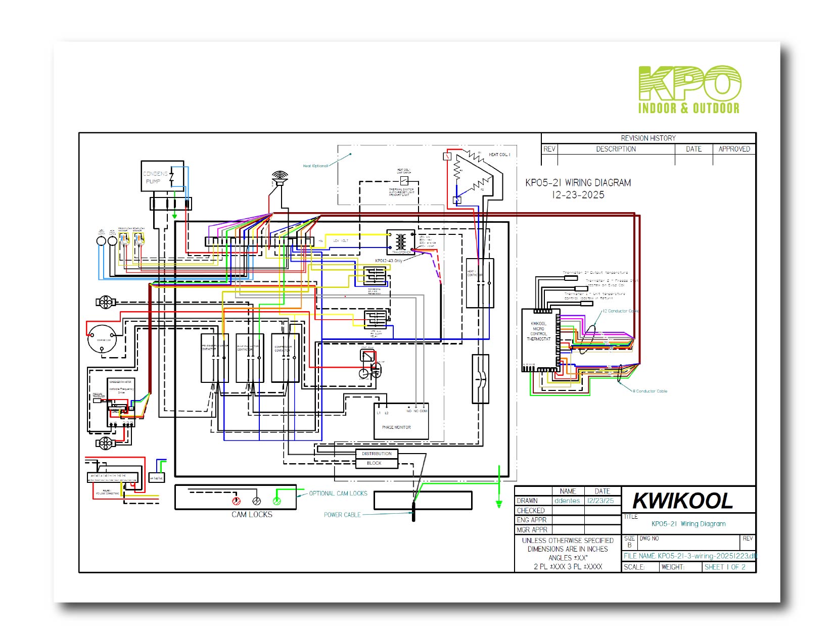This screenshot has height=644, width=834.
Task: Select the red cam lock connector
Action: pos(236,501)
